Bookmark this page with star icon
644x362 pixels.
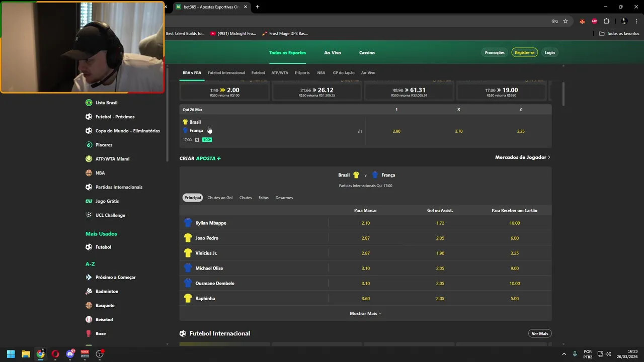point(566,21)
